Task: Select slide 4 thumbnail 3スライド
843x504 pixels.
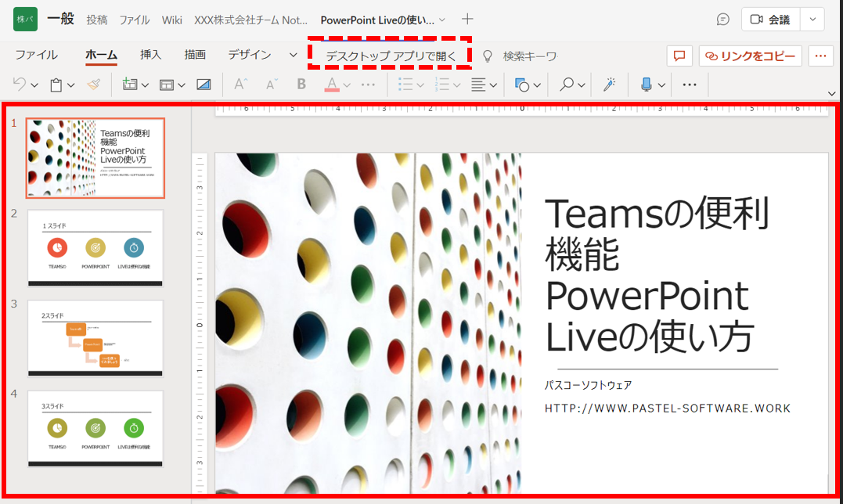Action: tap(95, 429)
